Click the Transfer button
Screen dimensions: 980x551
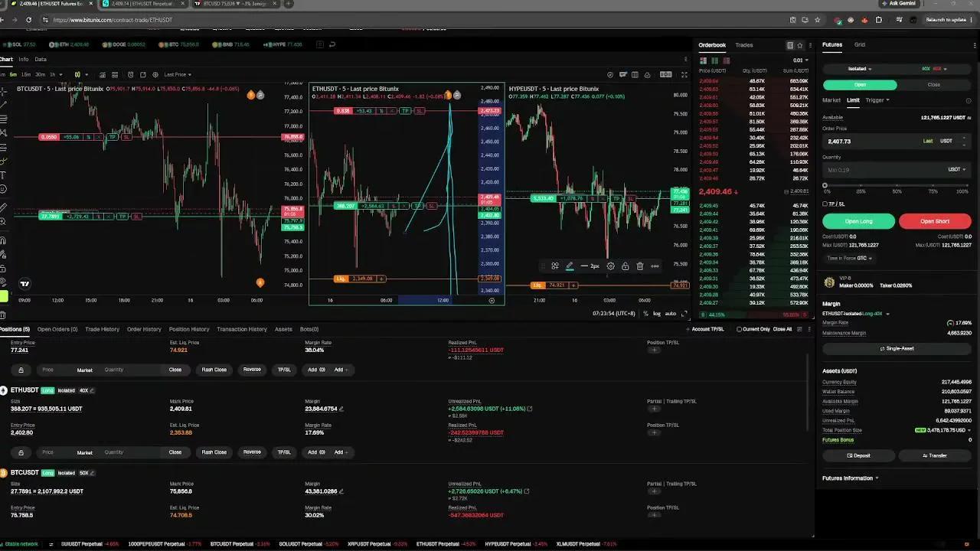tap(934, 455)
